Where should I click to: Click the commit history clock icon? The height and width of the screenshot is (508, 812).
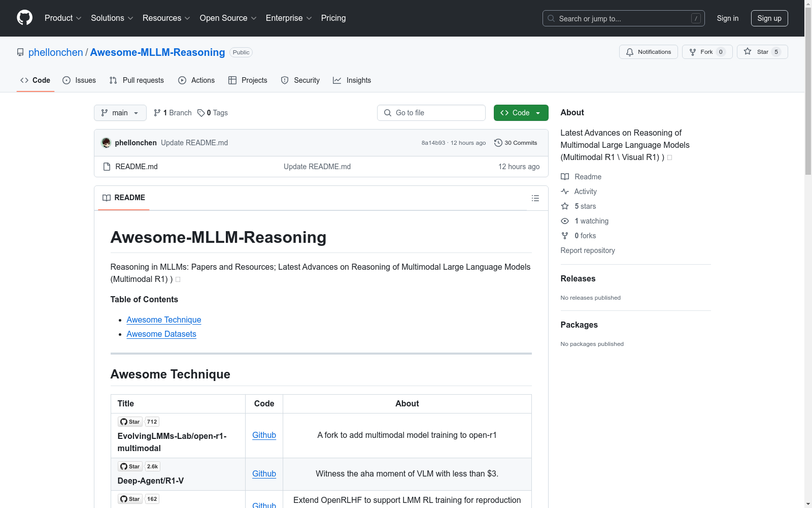click(x=498, y=143)
